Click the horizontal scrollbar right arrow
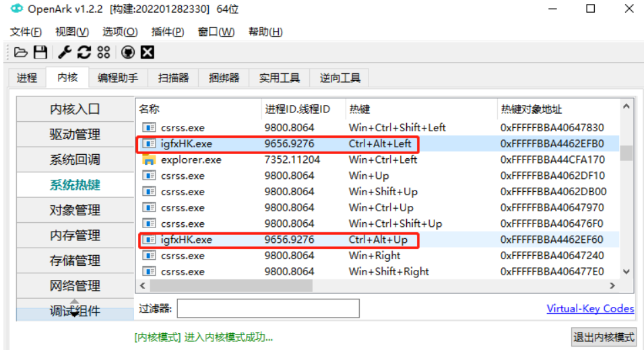 pos(612,285)
